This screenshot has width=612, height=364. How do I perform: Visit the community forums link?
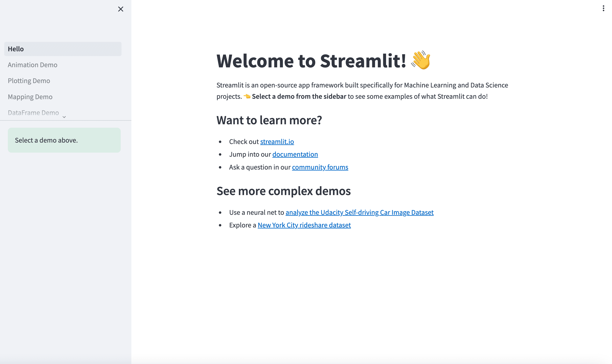tap(320, 167)
